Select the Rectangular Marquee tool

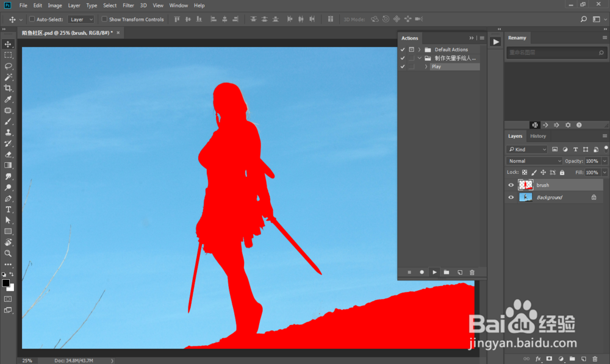8,55
